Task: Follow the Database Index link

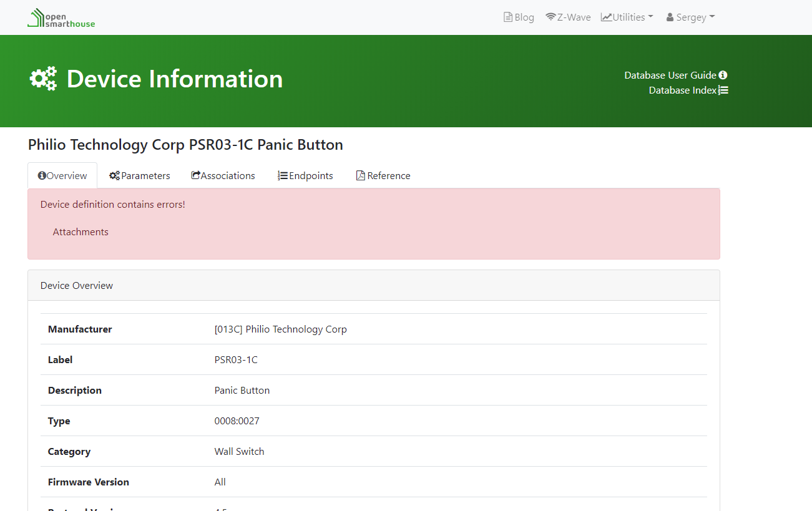Action: [x=682, y=90]
